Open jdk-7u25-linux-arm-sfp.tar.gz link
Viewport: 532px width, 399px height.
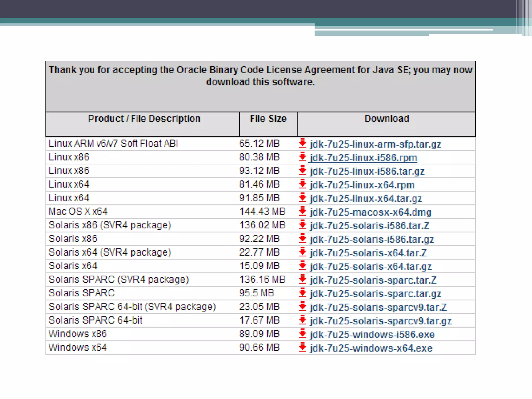pos(375,144)
